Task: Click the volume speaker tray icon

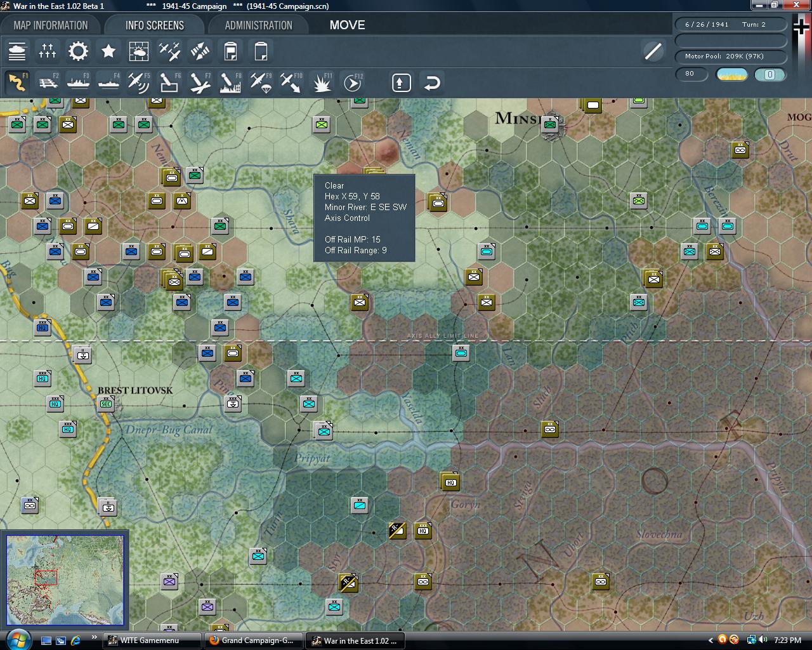Action: coord(763,640)
